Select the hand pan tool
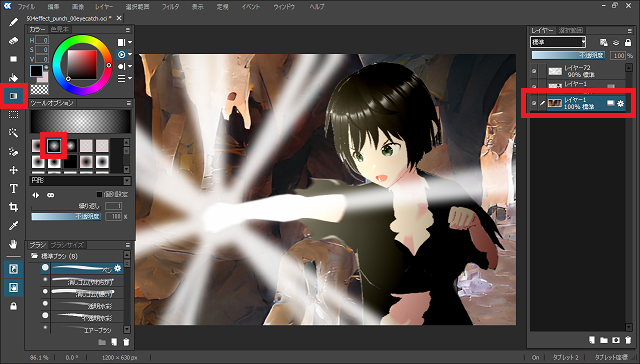 tap(13, 244)
